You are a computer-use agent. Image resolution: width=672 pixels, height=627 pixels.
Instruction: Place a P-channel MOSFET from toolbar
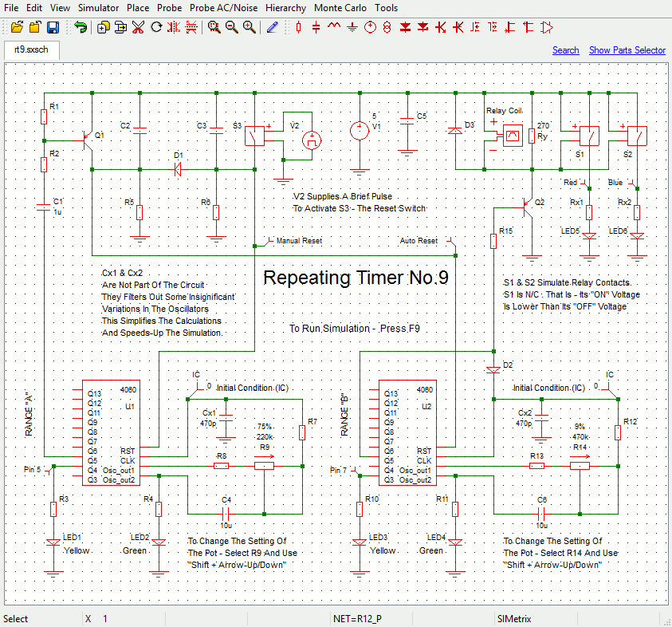[x=493, y=27]
